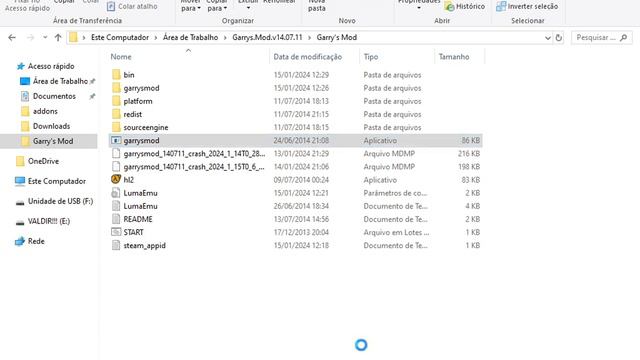The image size is (640, 360).
Task: Click the Back navigation arrow
Action: tap(12, 38)
